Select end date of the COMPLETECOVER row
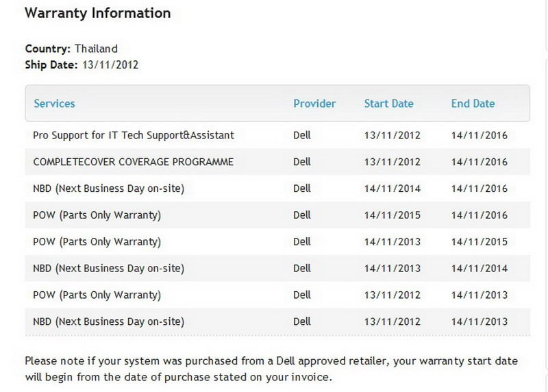The height and width of the screenshot is (392, 548). coord(480,162)
